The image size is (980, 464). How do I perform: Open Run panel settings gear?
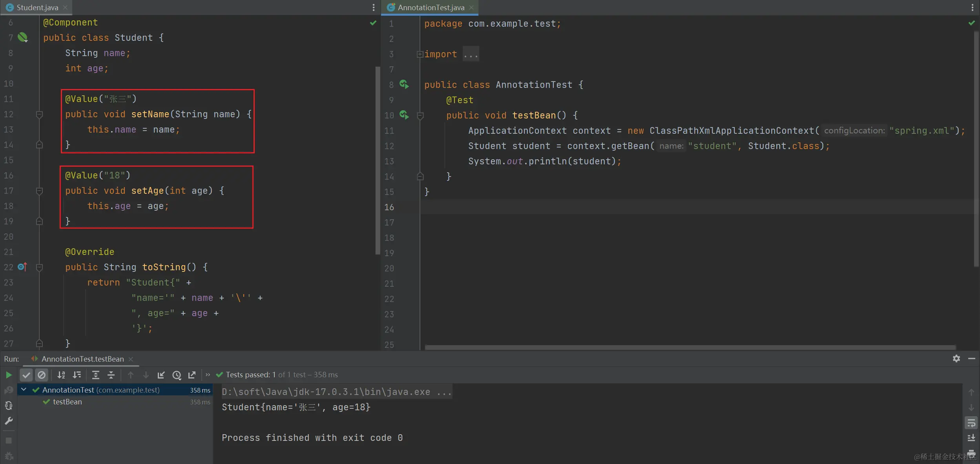[956, 358]
